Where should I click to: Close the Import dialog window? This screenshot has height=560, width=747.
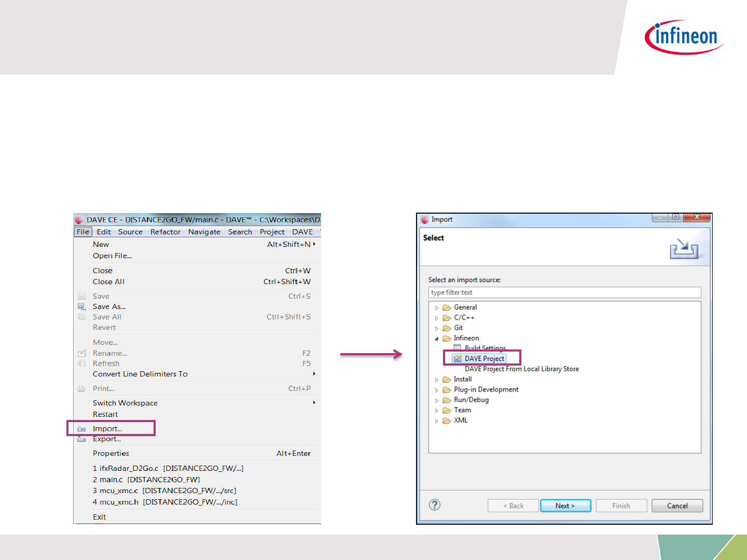(697, 217)
